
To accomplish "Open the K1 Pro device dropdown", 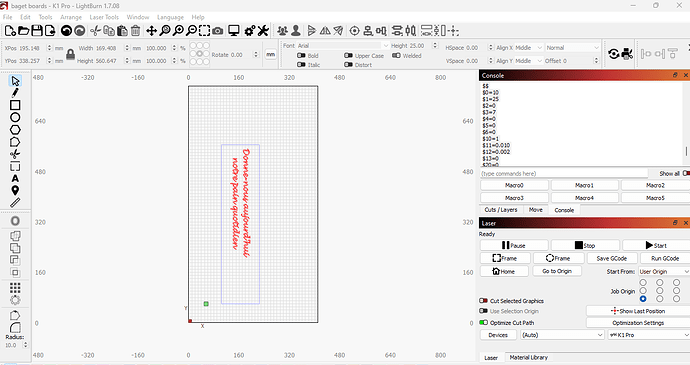I will pos(649,335).
